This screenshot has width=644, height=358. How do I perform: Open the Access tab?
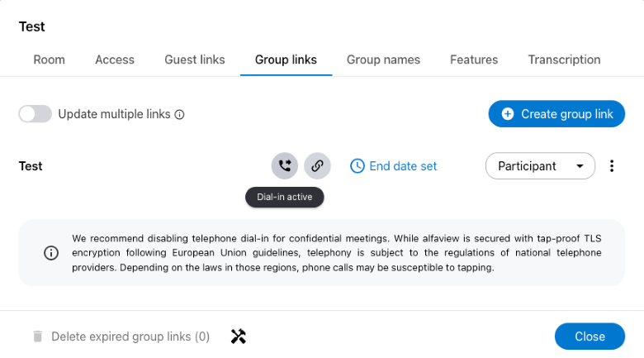(115, 60)
